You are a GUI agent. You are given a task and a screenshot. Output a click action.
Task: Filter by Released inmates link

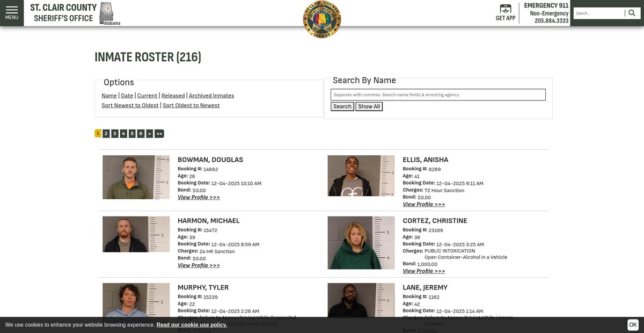point(173,96)
